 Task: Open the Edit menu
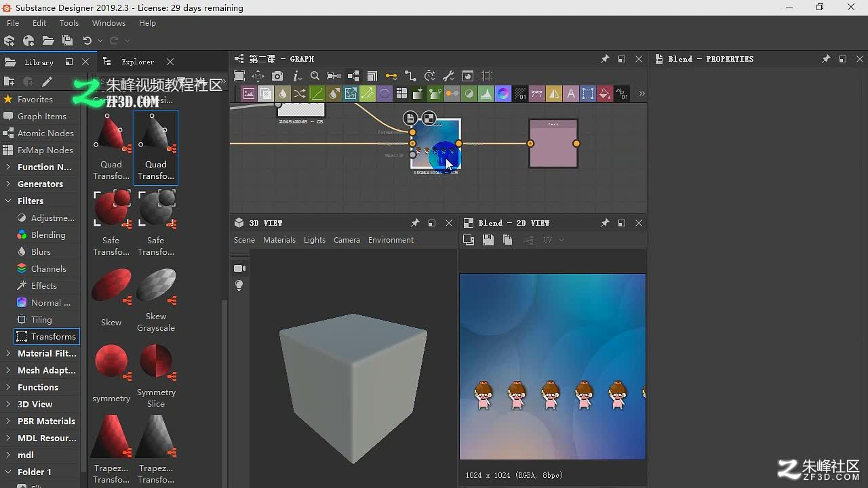coord(39,23)
